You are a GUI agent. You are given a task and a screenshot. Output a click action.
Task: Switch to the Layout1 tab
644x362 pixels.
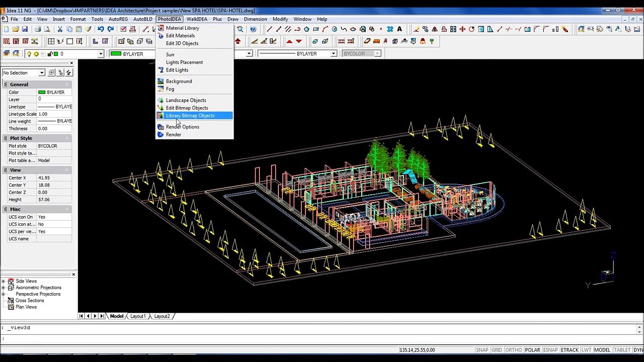coord(138,316)
